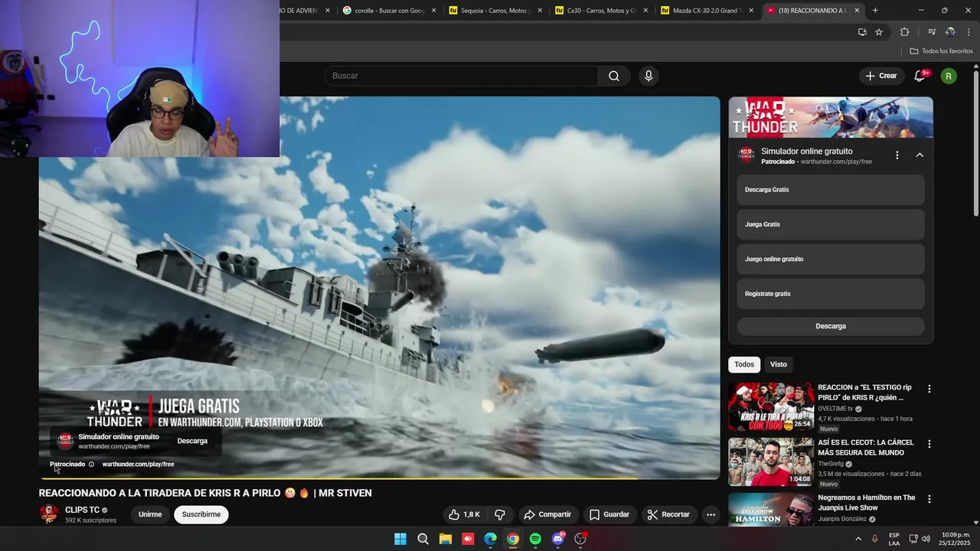Select the Visto filter chip
This screenshot has width=980, height=551.
[x=779, y=364]
